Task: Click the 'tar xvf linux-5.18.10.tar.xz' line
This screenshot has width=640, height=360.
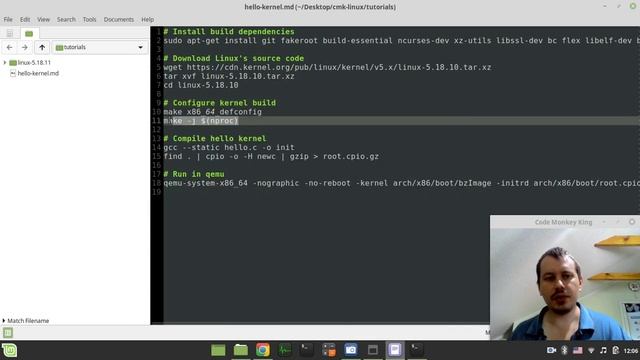Action: pyautogui.click(x=229, y=76)
